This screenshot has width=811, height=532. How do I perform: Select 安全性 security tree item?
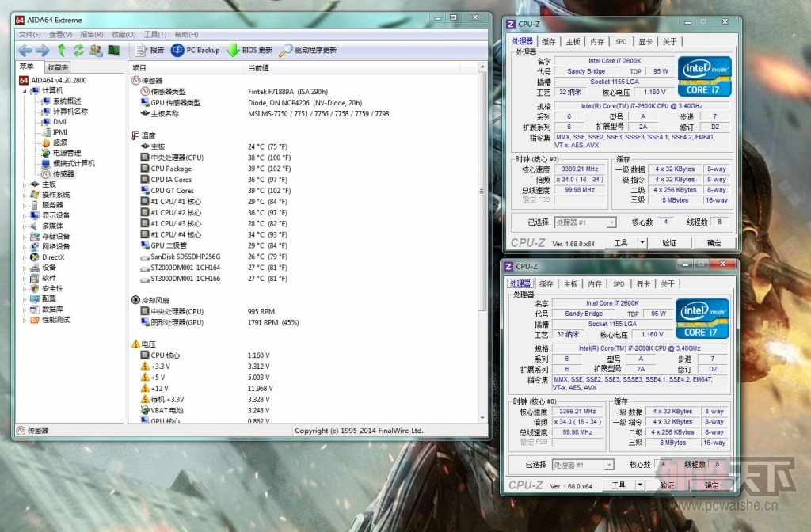point(52,288)
